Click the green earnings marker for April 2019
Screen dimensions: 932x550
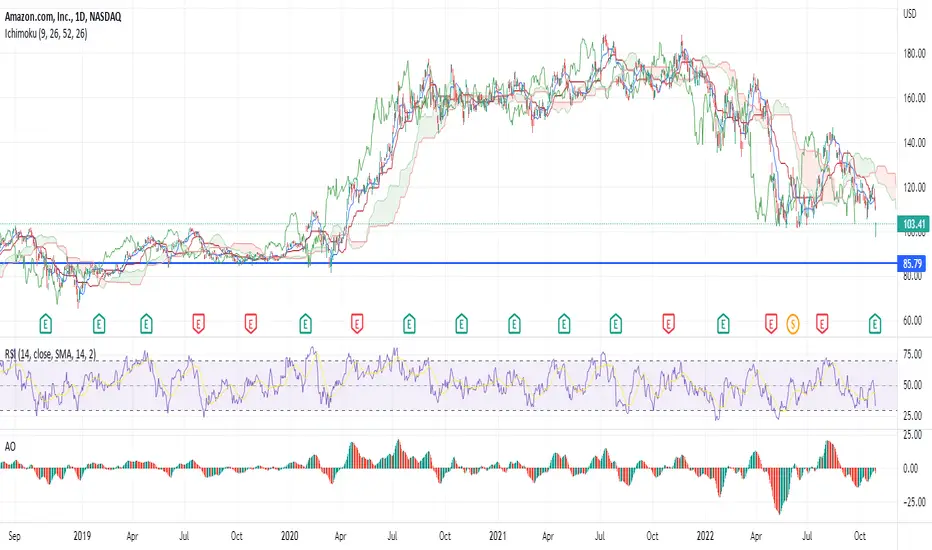pyautogui.click(x=146, y=324)
